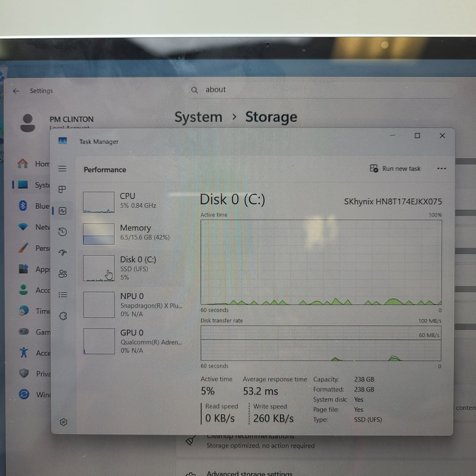Viewport: 476px width, 476px height.
Task: Click the SSD (UFS) Type value
Action: (368, 419)
